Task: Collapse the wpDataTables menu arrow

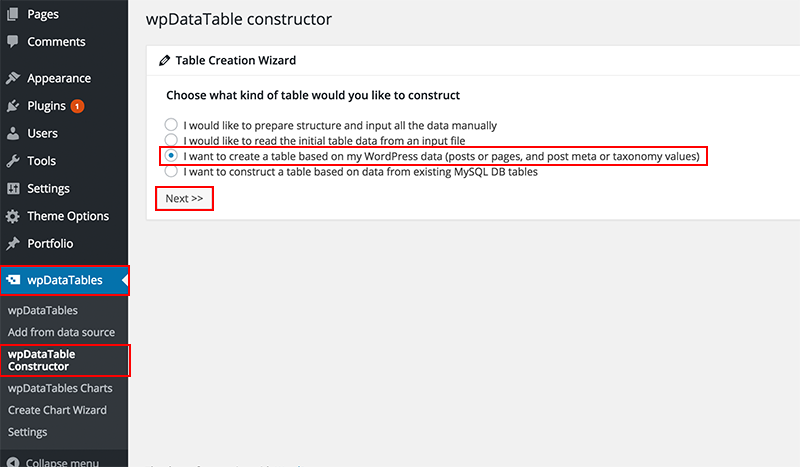Action: (x=124, y=280)
